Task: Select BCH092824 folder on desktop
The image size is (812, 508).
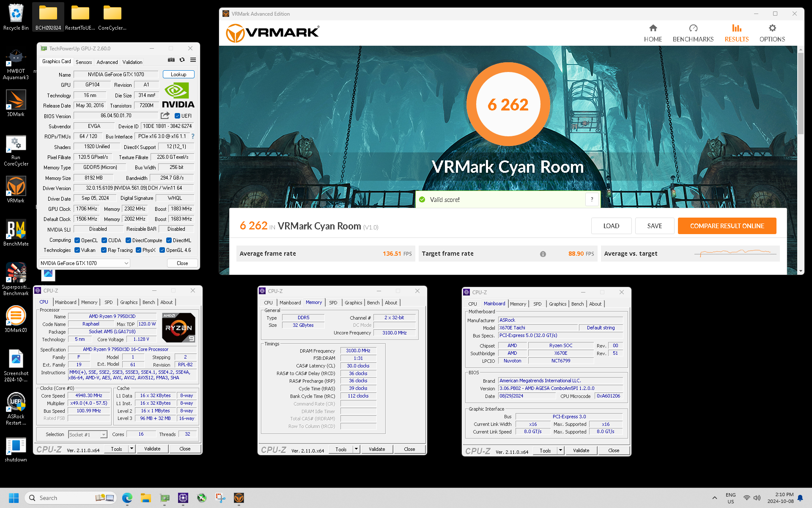Action: click(48, 17)
